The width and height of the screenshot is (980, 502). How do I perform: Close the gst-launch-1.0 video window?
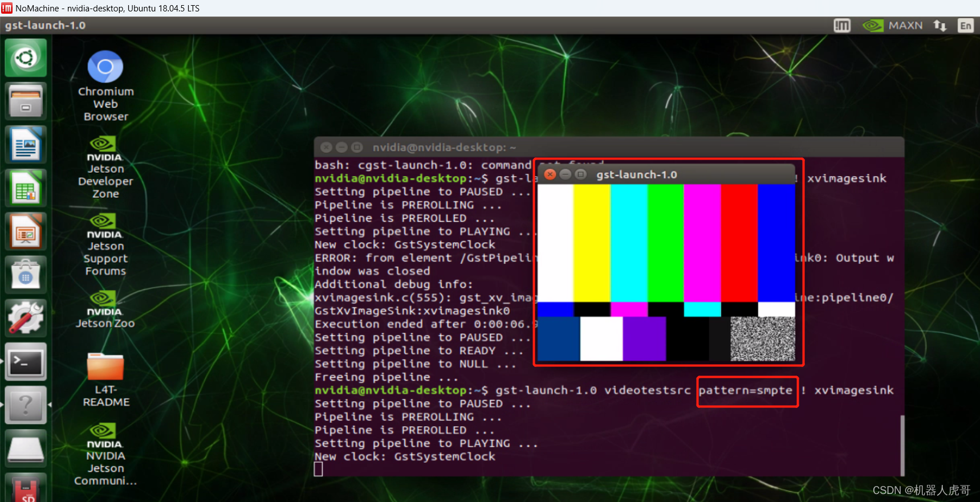tap(550, 174)
